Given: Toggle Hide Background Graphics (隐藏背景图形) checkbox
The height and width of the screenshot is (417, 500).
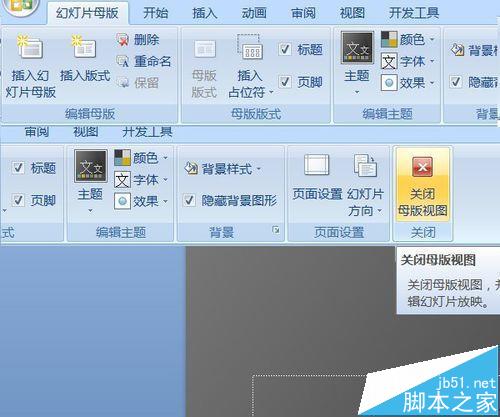Looking at the screenshot, I should click(x=189, y=200).
